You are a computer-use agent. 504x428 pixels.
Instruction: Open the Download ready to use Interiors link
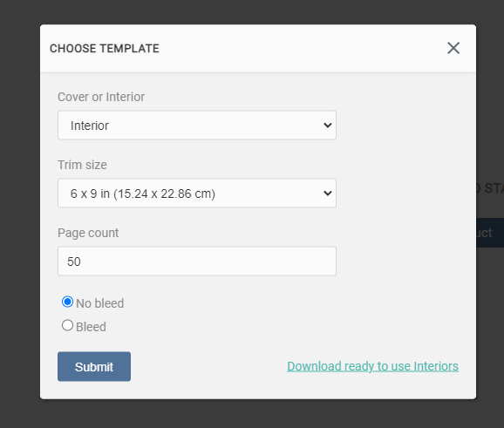(372, 366)
